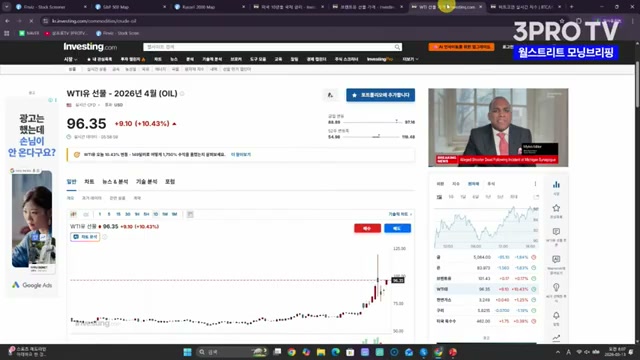Click the 더 알아보기 link in the promo banner
The width and height of the screenshot is (640, 360).
point(241,155)
